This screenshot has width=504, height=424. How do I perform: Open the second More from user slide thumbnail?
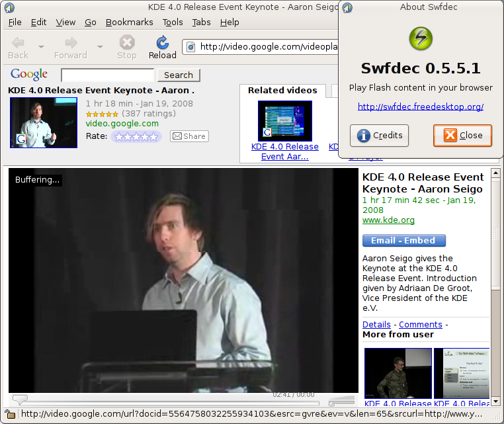[462, 373]
